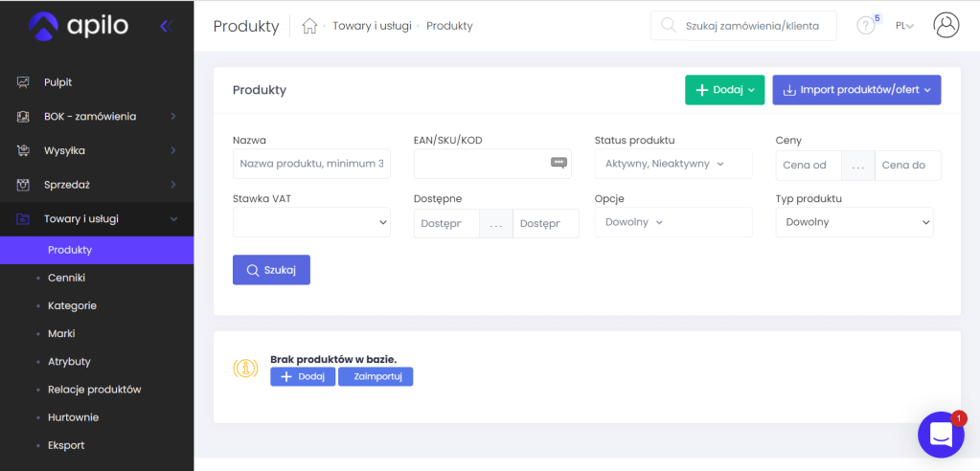The height and width of the screenshot is (471, 980).
Task: Open Import produktów/ofert button menu
Action: 856,90
